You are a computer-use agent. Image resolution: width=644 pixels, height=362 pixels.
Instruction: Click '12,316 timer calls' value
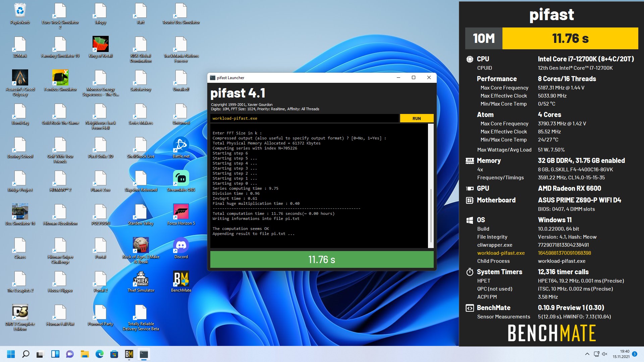(x=563, y=272)
